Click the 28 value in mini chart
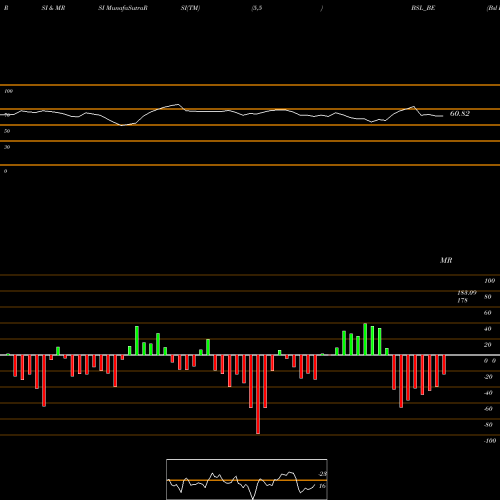The image size is (500, 500). click(323, 474)
